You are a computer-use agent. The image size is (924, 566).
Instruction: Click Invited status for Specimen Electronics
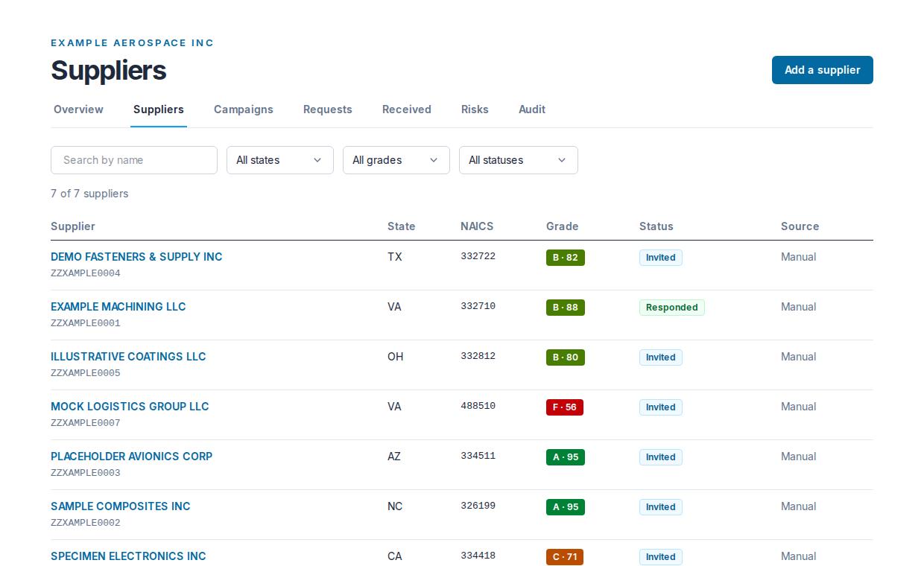(661, 557)
